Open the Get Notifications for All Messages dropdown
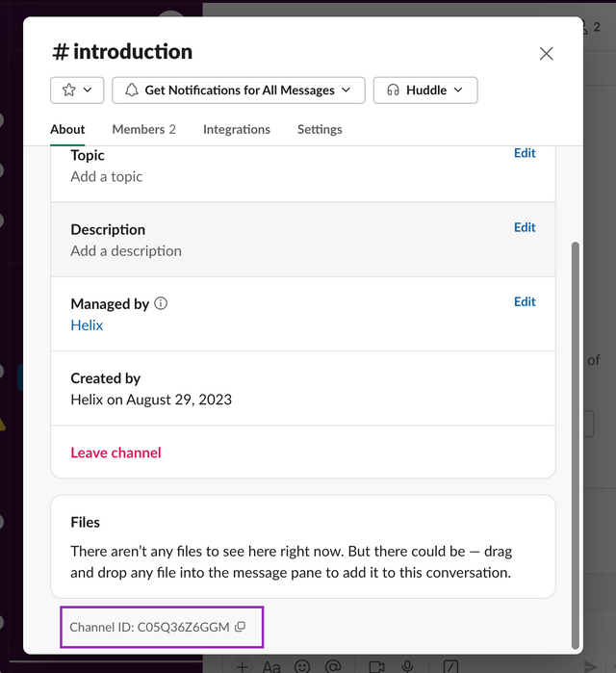This screenshot has height=673, width=616. [x=239, y=91]
